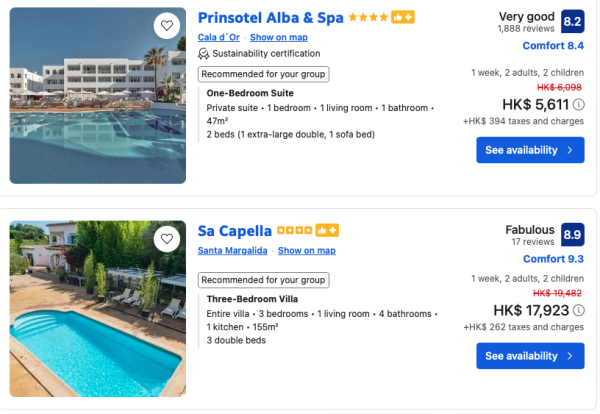This screenshot has height=414, width=600.
Task: Click the Sustainability certification leaf icon
Action: [204, 54]
